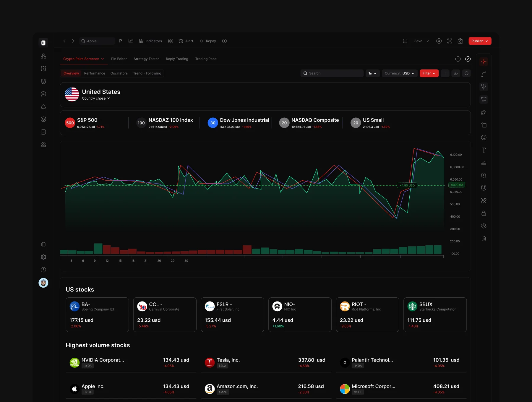Viewport: 532px width, 402px height.
Task: Click the Apple symbol search field
Action: (x=97, y=41)
